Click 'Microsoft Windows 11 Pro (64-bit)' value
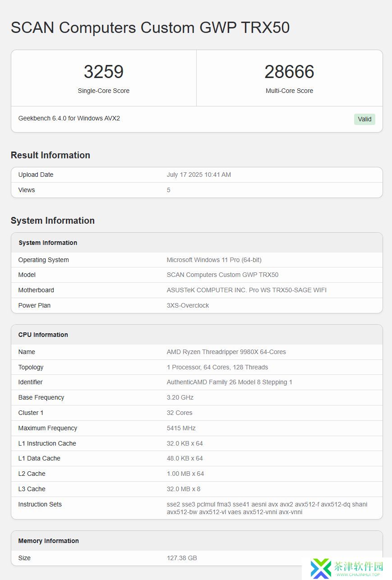The height and width of the screenshot is (580, 392). (214, 260)
